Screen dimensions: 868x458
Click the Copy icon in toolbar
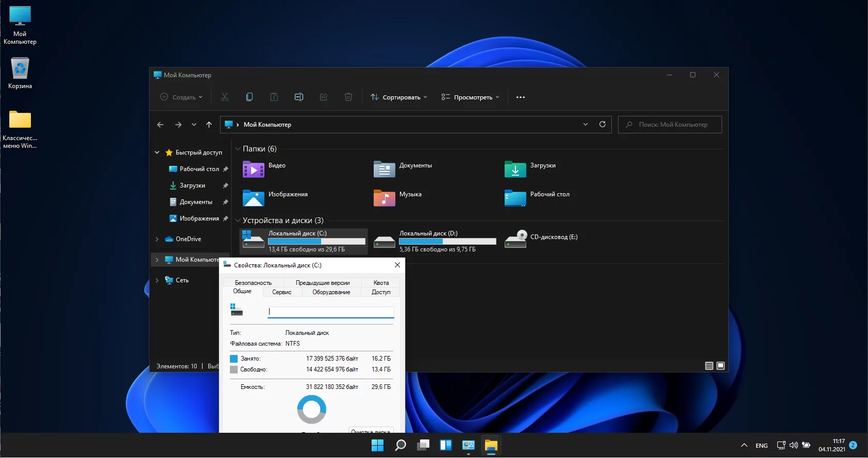(249, 97)
